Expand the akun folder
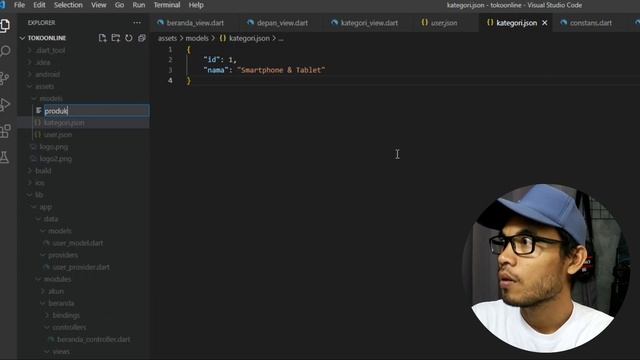640x360 pixels. coord(42,291)
